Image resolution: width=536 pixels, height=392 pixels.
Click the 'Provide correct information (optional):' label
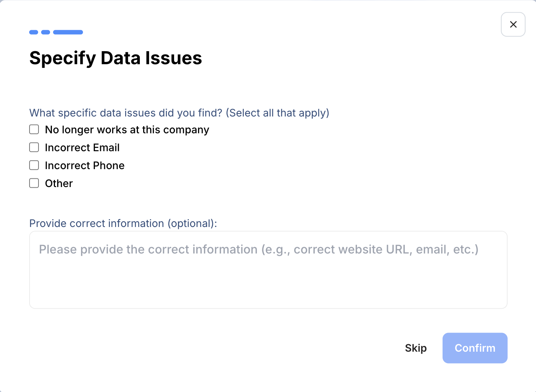(x=123, y=223)
